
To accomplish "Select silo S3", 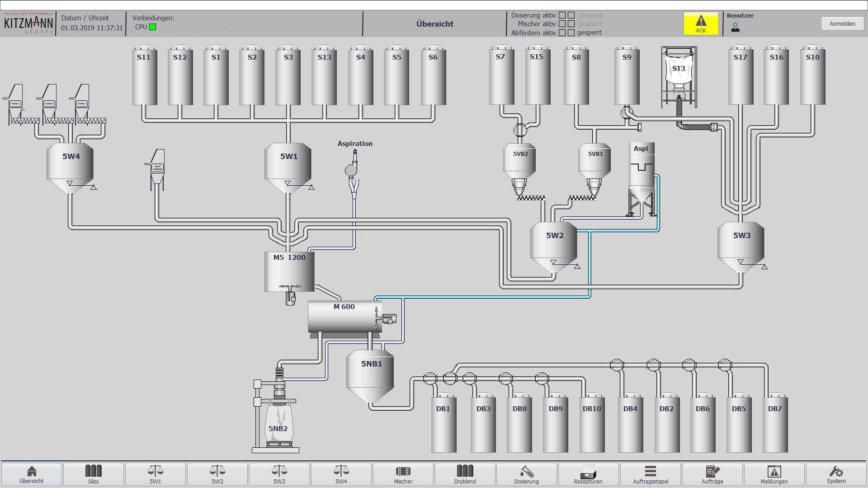I will pos(288,75).
